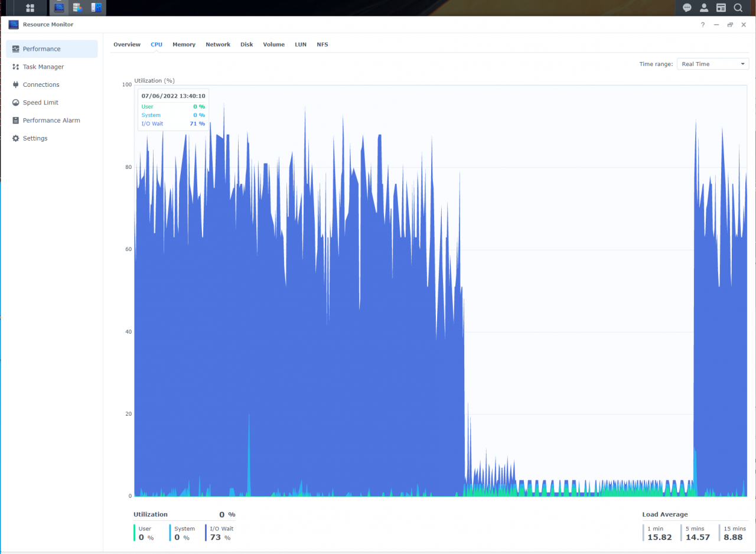Switch to the Network tab

218,44
